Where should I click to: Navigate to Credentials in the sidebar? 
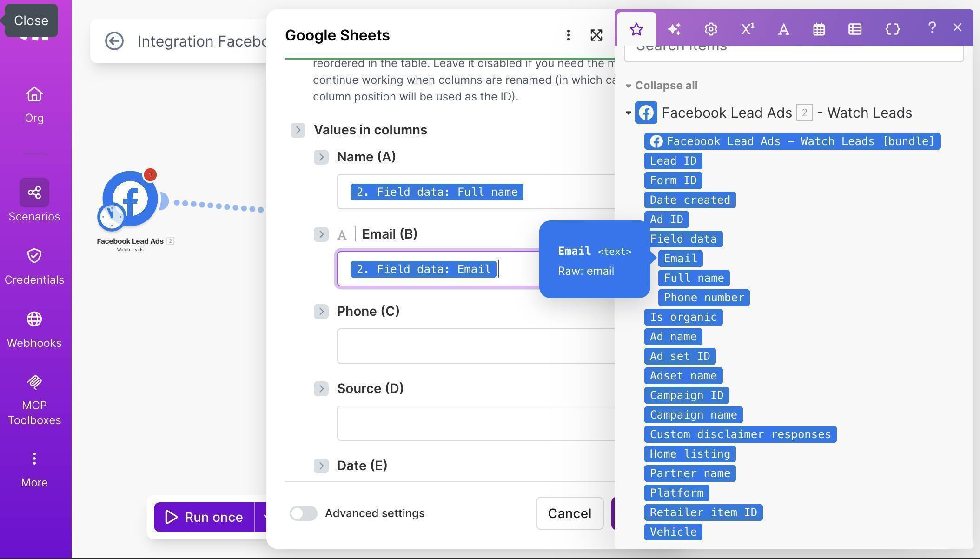point(34,265)
